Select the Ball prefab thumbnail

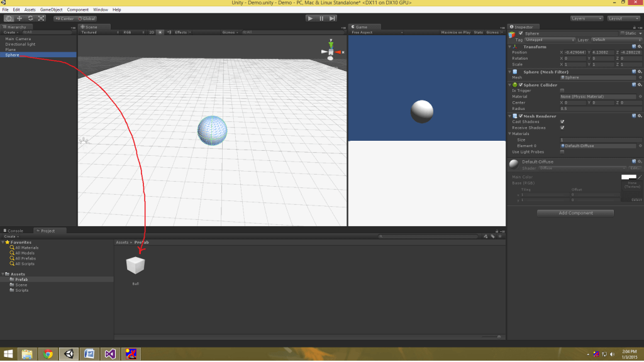point(135,266)
